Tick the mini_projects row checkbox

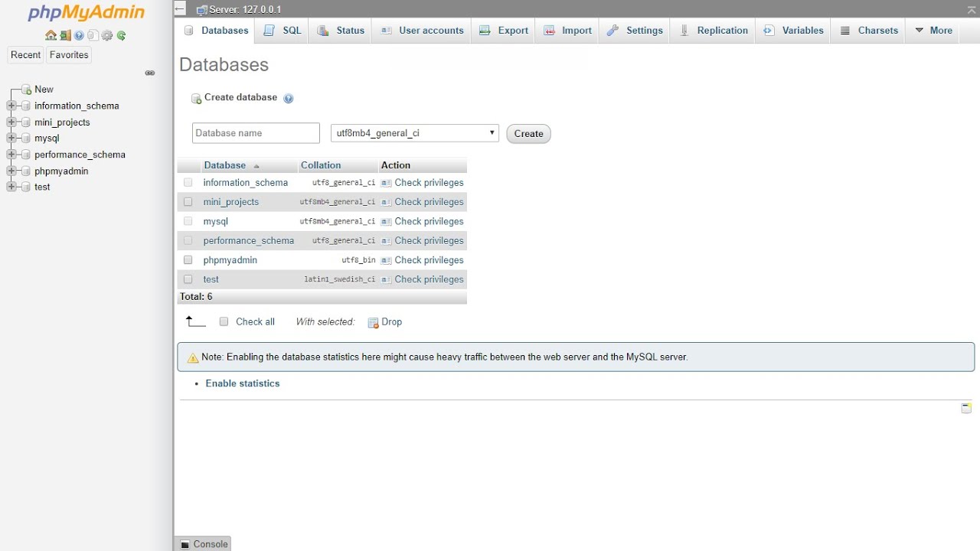click(188, 202)
